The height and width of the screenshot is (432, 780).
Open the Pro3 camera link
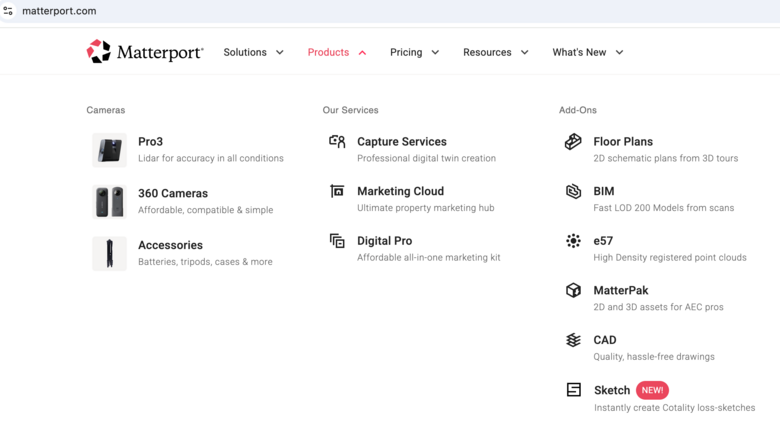click(150, 142)
